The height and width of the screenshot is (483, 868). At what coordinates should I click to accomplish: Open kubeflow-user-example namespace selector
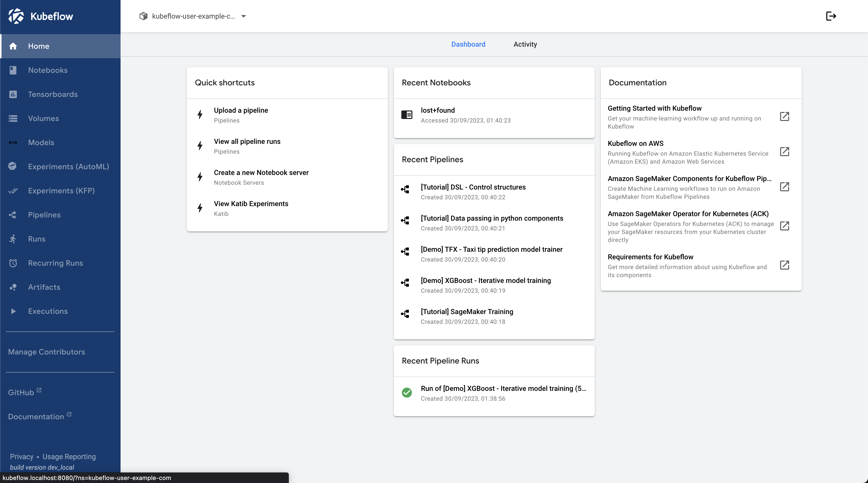tap(193, 16)
